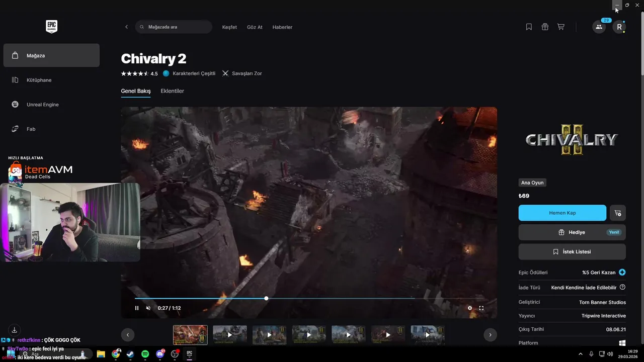Open self-refundable help question icon
Screen dimensions: 644x362
(622, 287)
